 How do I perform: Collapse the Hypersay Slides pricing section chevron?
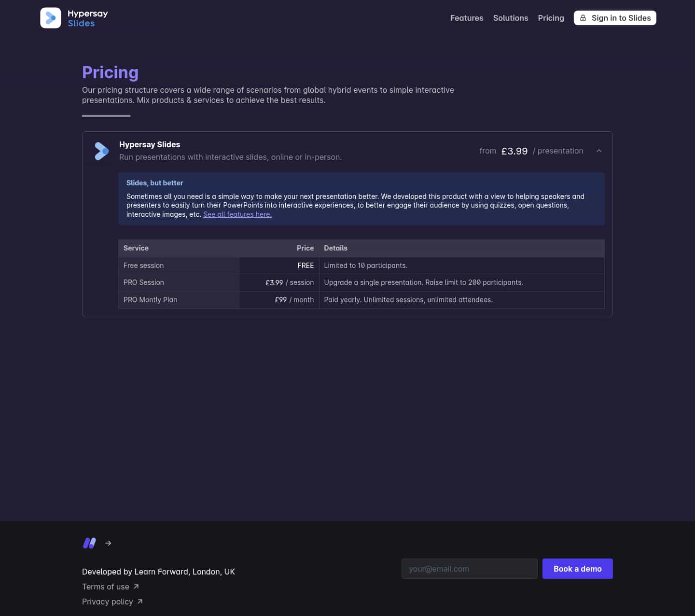[x=599, y=151]
